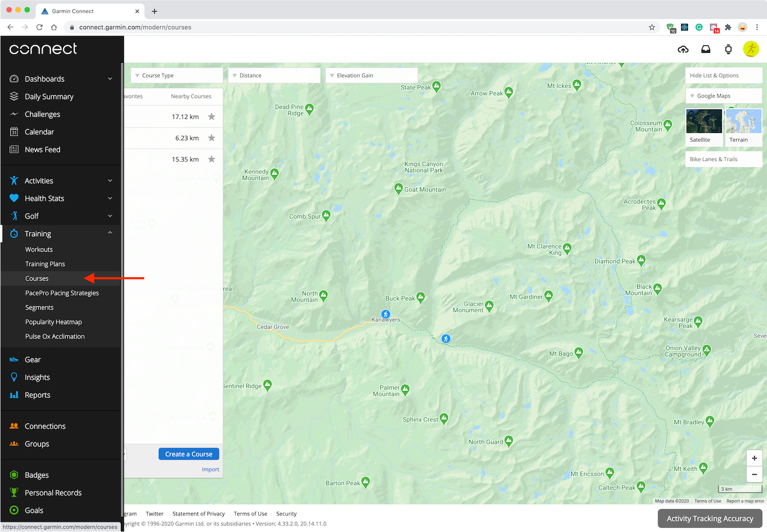Click the Gear icon in sidebar
767x532 pixels.
coord(13,359)
